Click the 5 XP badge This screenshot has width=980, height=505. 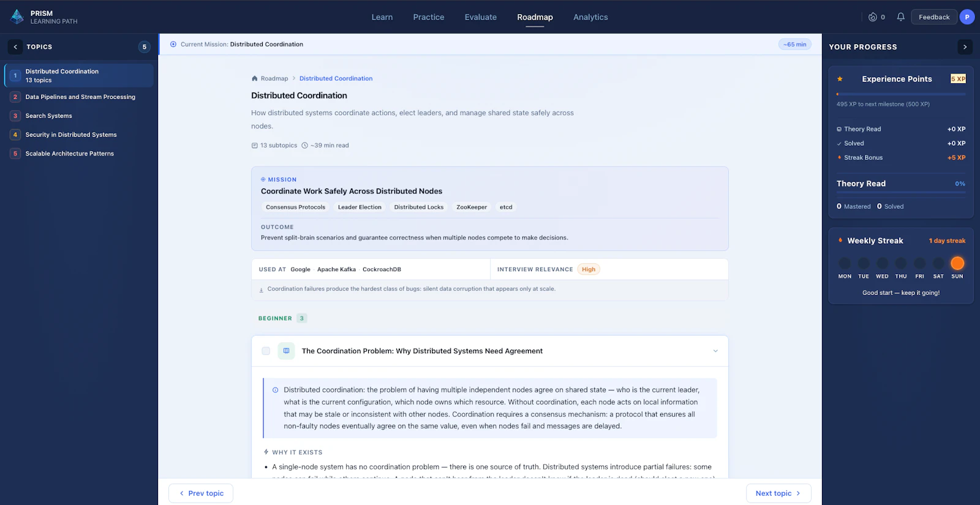tap(958, 79)
